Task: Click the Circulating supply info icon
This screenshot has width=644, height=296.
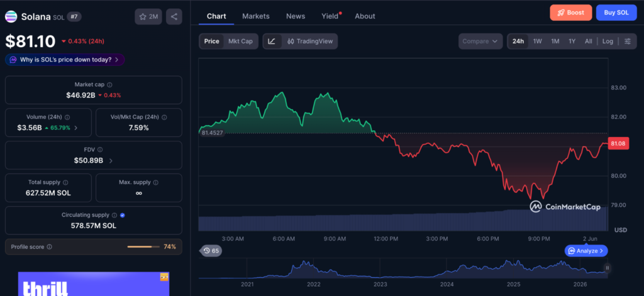Action: click(x=114, y=215)
